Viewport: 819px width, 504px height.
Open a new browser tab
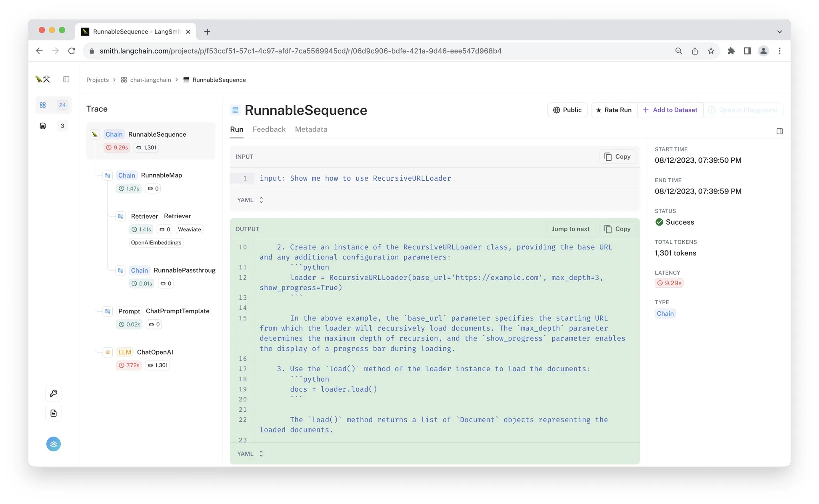(x=207, y=32)
